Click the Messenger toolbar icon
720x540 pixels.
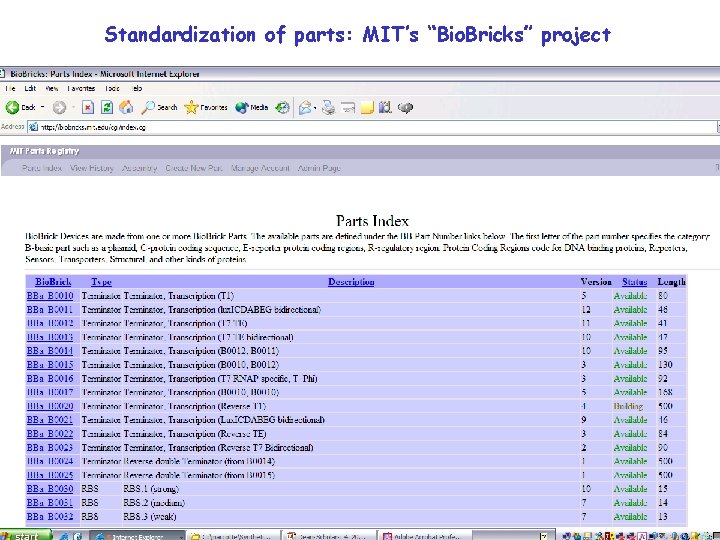405,107
